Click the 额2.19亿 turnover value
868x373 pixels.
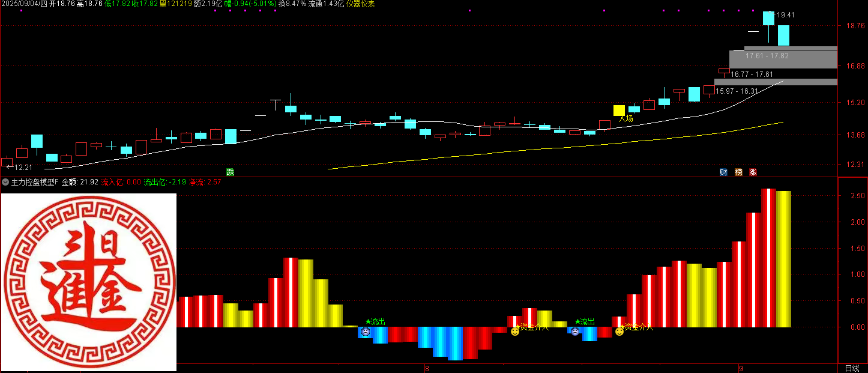[x=208, y=4]
